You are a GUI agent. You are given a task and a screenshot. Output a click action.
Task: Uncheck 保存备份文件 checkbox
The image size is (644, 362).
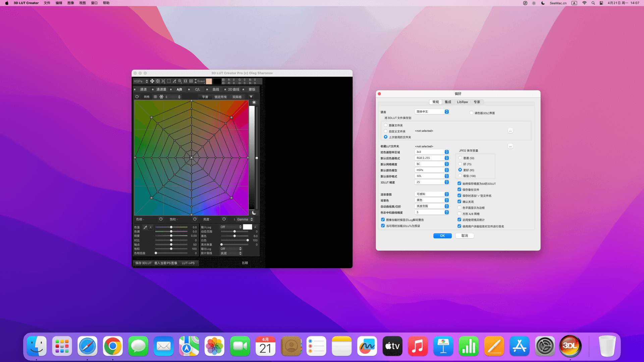tap(459, 190)
